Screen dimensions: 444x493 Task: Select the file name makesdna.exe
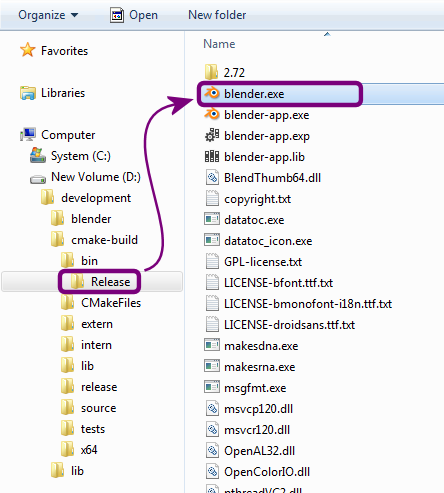[x=261, y=346]
